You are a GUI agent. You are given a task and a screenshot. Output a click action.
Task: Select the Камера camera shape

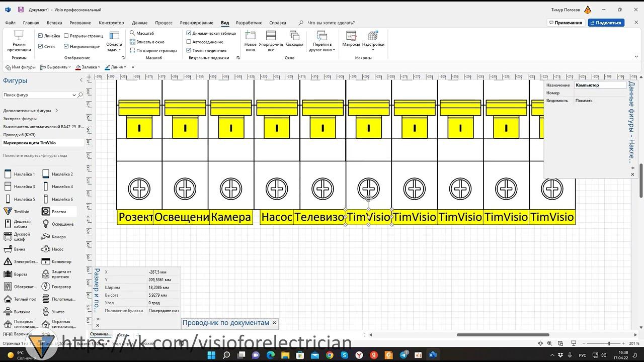tap(54, 237)
